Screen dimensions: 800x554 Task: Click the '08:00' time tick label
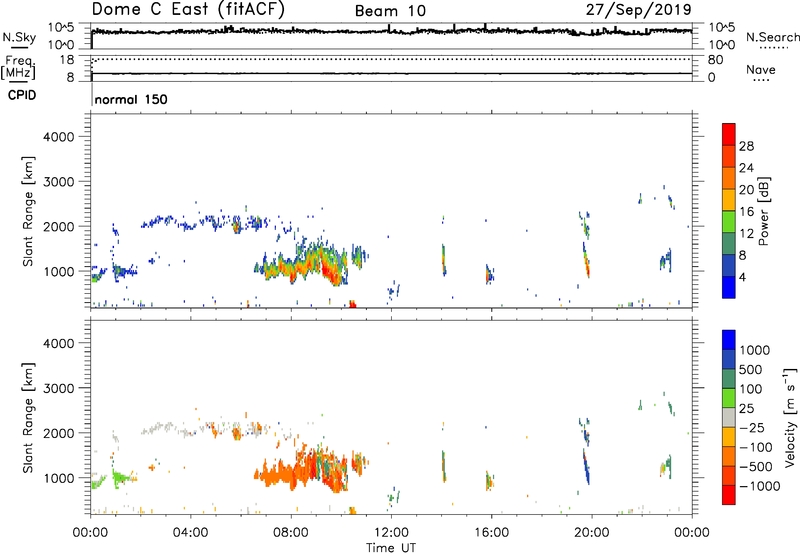point(291,533)
